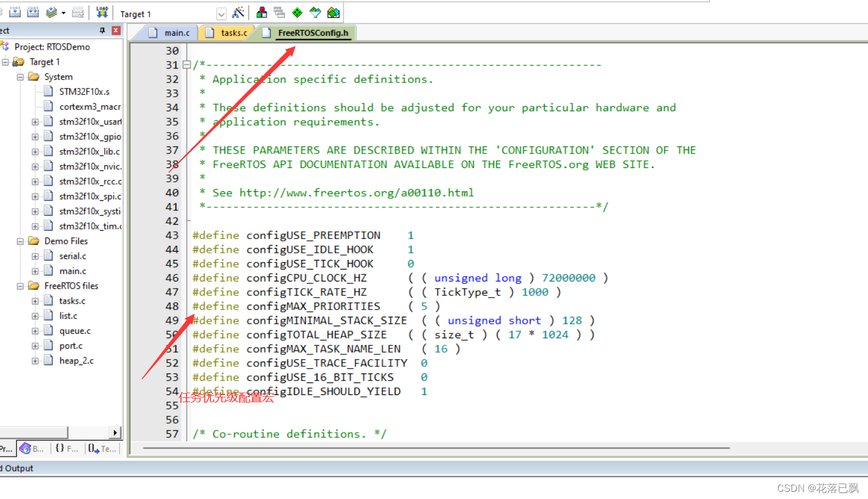Image resolution: width=868 pixels, height=499 pixels.
Task: Click the heap_2.c document icon
Action: point(48,360)
